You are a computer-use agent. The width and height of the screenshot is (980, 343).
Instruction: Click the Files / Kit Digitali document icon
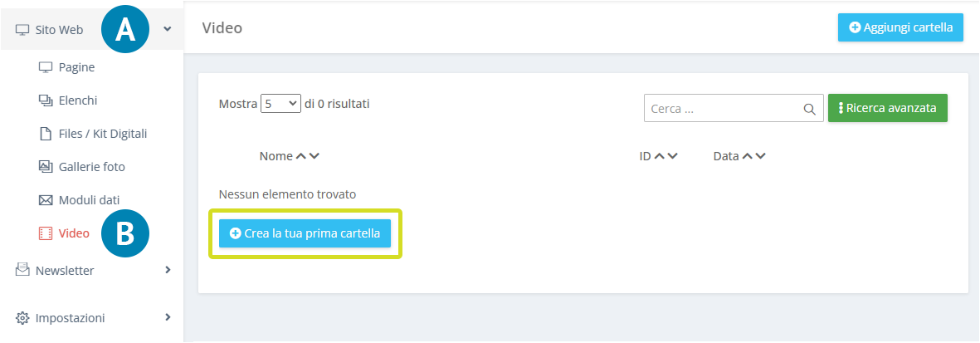click(45, 134)
